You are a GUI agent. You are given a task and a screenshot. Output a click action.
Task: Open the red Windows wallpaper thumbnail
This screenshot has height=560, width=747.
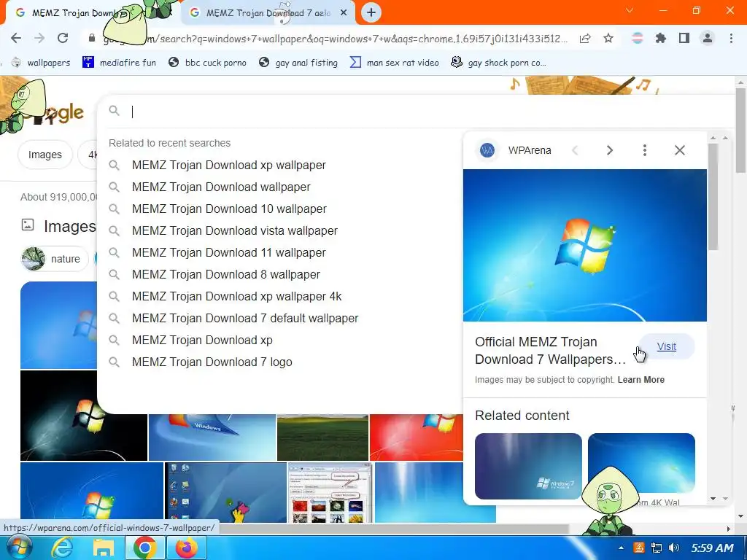417,437
